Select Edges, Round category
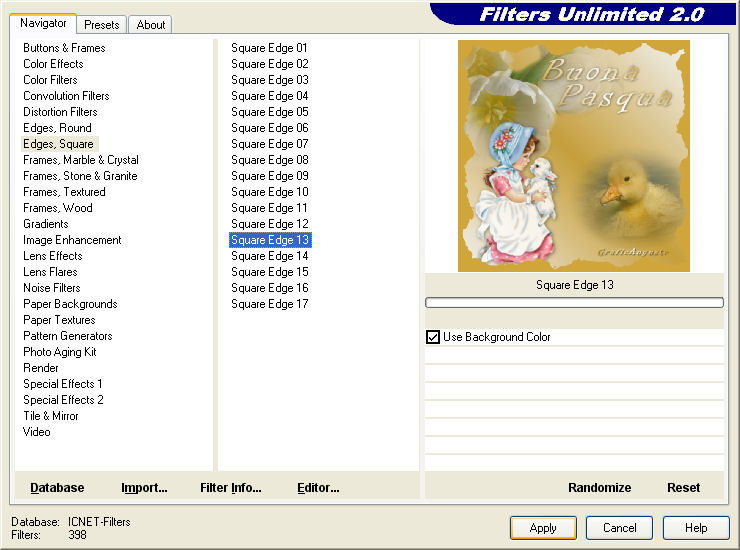The image size is (740, 550). [57, 128]
